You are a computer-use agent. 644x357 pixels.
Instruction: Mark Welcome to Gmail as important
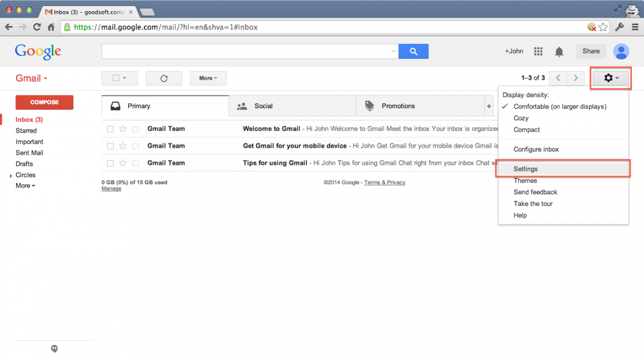135,129
